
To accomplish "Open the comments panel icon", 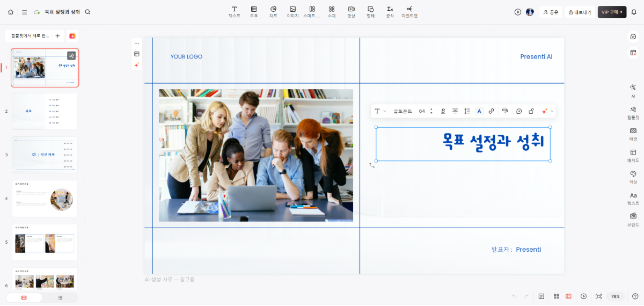I will [x=633, y=37].
